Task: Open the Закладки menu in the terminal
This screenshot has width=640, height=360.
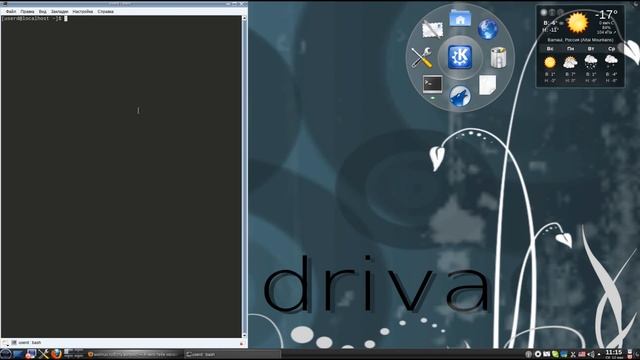Action: pyautogui.click(x=60, y=11)
